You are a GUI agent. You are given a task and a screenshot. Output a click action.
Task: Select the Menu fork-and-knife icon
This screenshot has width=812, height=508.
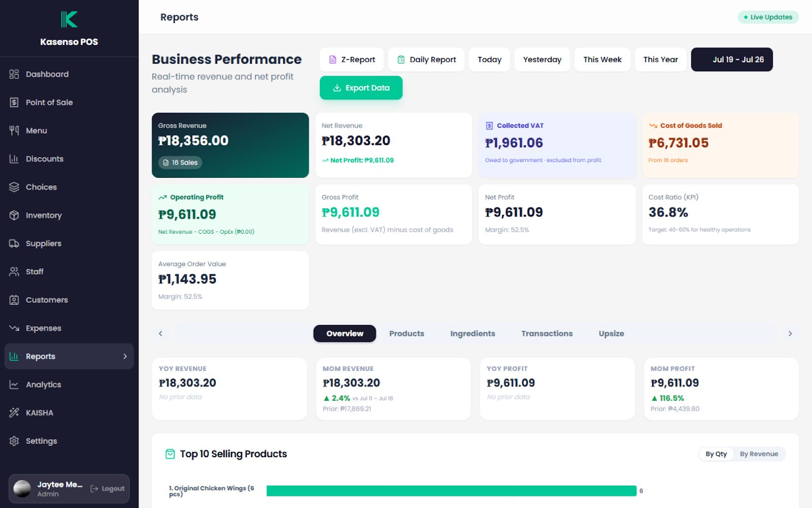coord(14,131)
